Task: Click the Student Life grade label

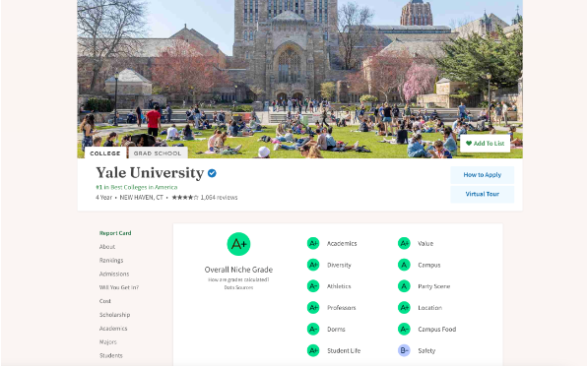Action: coord(344,351)
